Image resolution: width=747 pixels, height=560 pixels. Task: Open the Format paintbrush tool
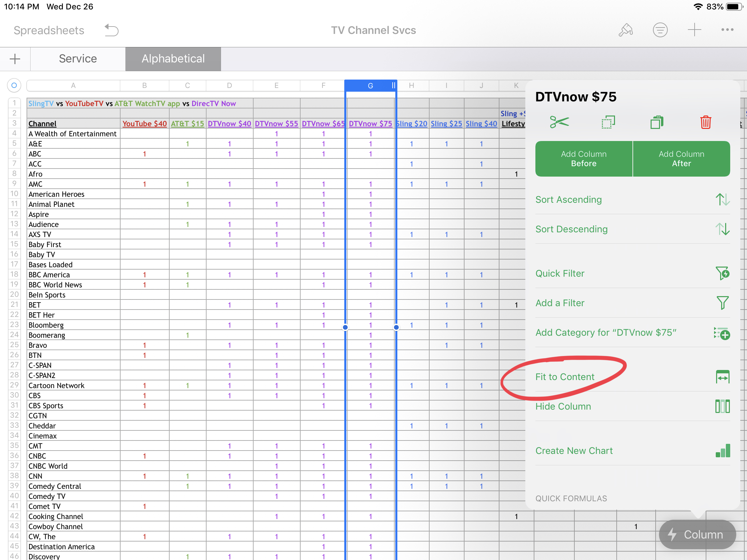(625, 30)
